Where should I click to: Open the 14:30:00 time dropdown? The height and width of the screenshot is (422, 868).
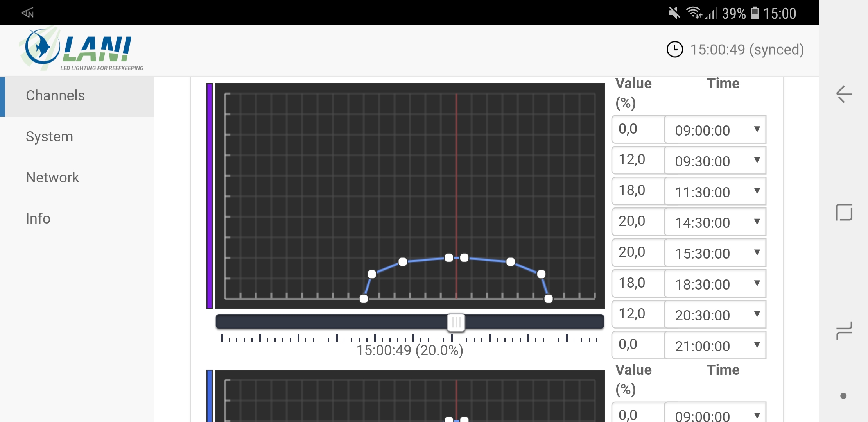click(715, 222)
